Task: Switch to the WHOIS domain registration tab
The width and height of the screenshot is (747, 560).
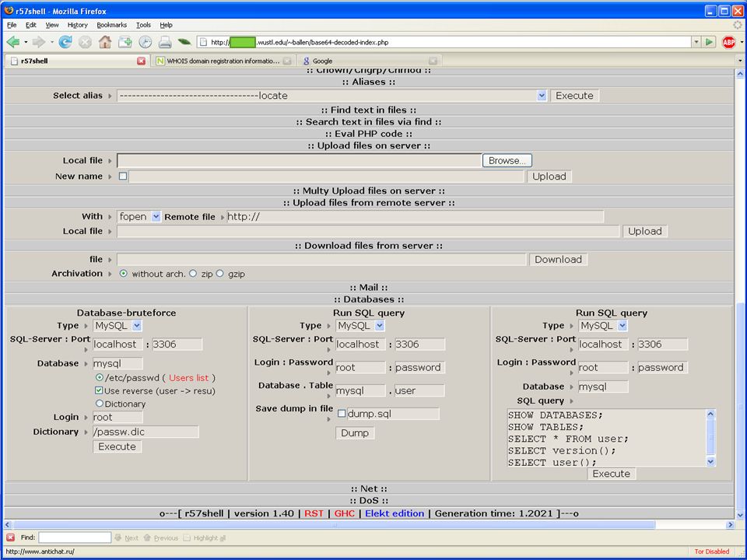Action: [223, 61]
